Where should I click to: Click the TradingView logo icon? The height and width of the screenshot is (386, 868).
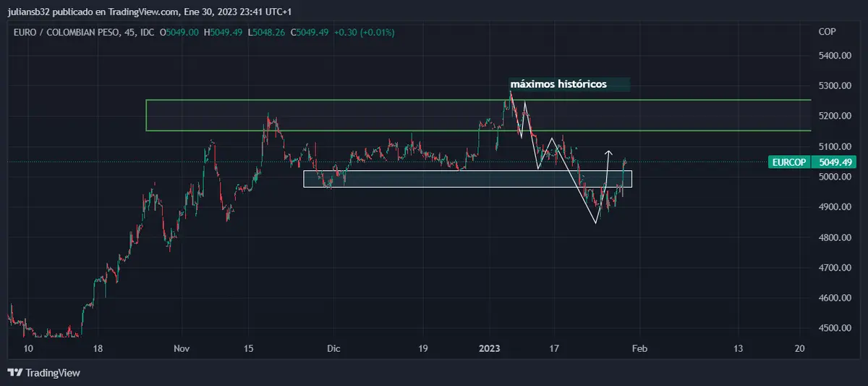[15, 372]
